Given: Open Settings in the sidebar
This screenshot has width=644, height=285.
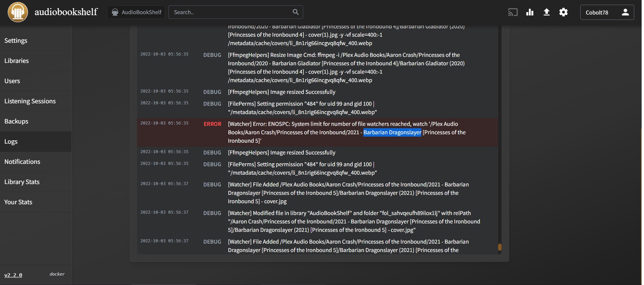Looking at the screenshot, I should [36, 40].
